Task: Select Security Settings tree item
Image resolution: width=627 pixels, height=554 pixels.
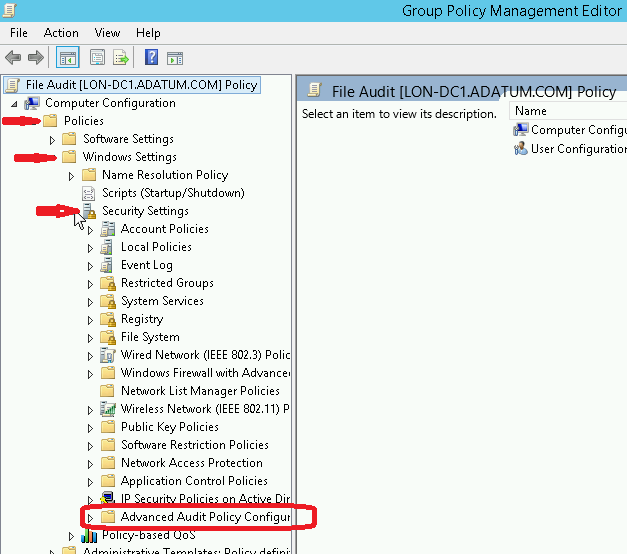Action: (x=145, y=211)
